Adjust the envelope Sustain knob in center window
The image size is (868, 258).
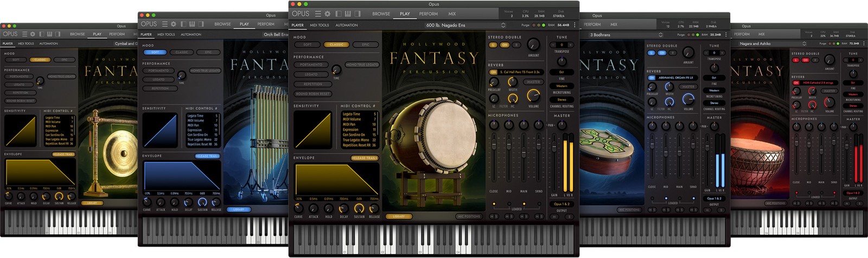coord(359,209)
